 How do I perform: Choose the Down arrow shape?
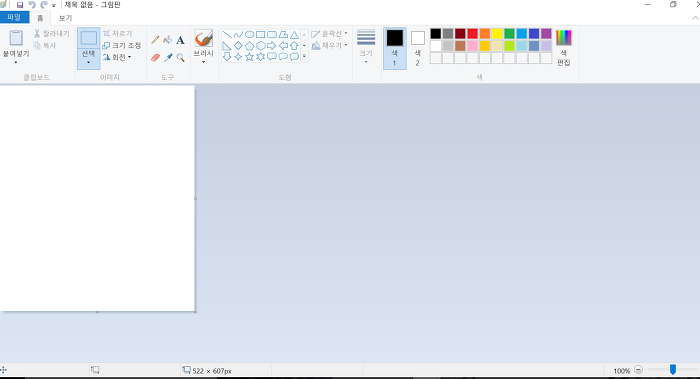point(227,57)
